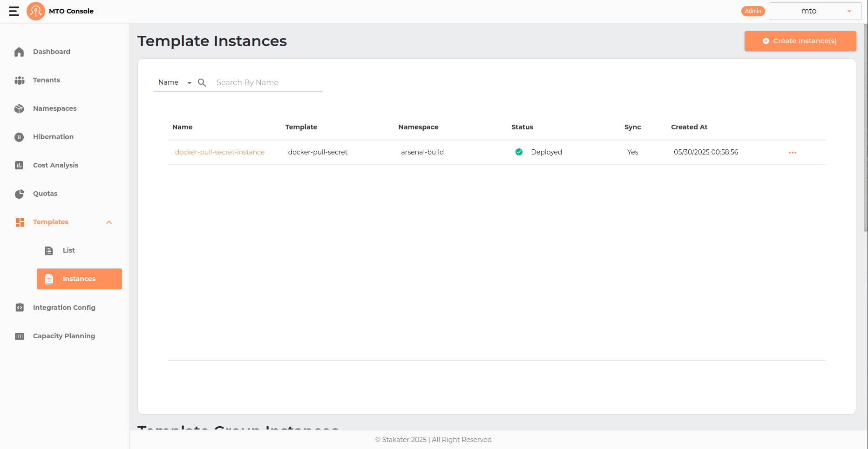Click the search magnifier icon
Screen dimensions: 868x449
coord(202,82)
